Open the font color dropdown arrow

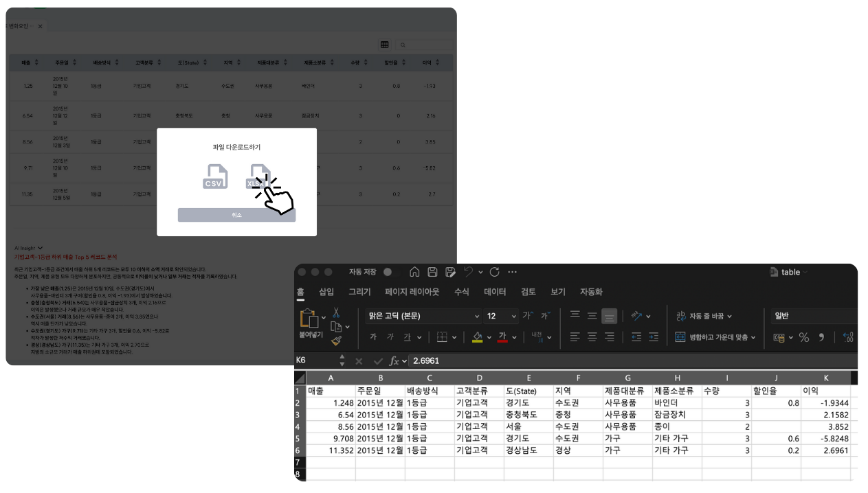(514, 337)
